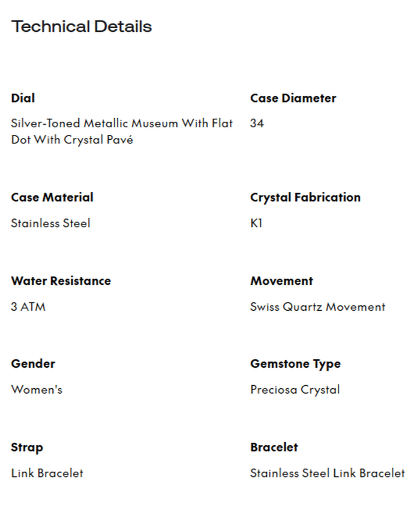Viewport: 420px width, 510px height.
Task: Click the Women's gender value
Action: (x=37, y=389)
